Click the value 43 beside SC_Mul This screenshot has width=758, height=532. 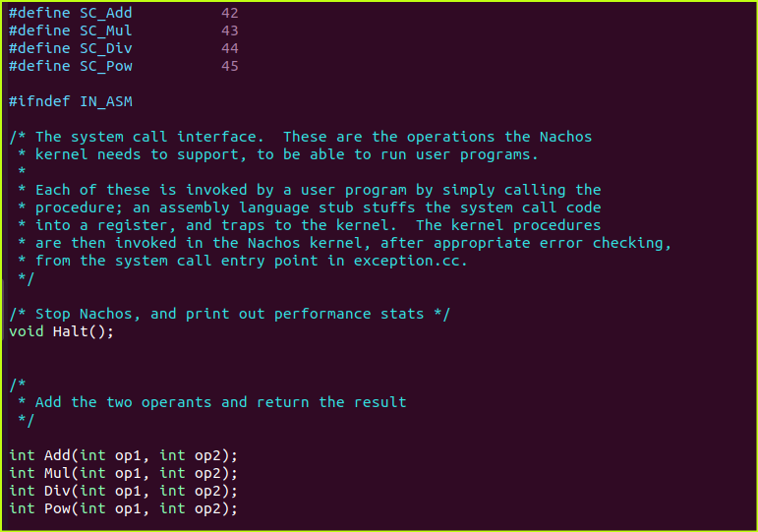(x=230, y=31)
